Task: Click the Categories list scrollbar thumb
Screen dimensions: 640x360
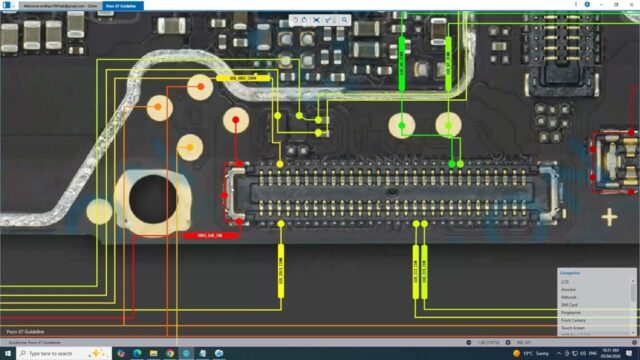Action: tap(633, 292)
